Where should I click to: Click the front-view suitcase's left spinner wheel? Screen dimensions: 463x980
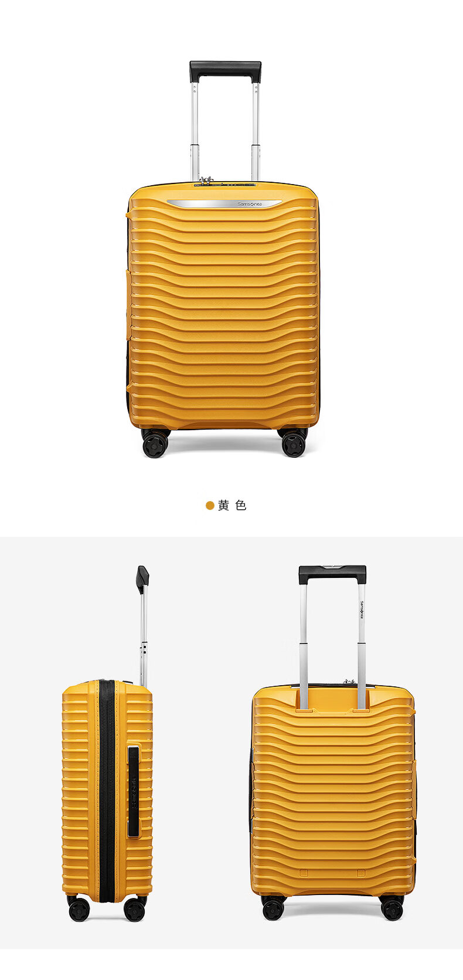pos(155,443)
